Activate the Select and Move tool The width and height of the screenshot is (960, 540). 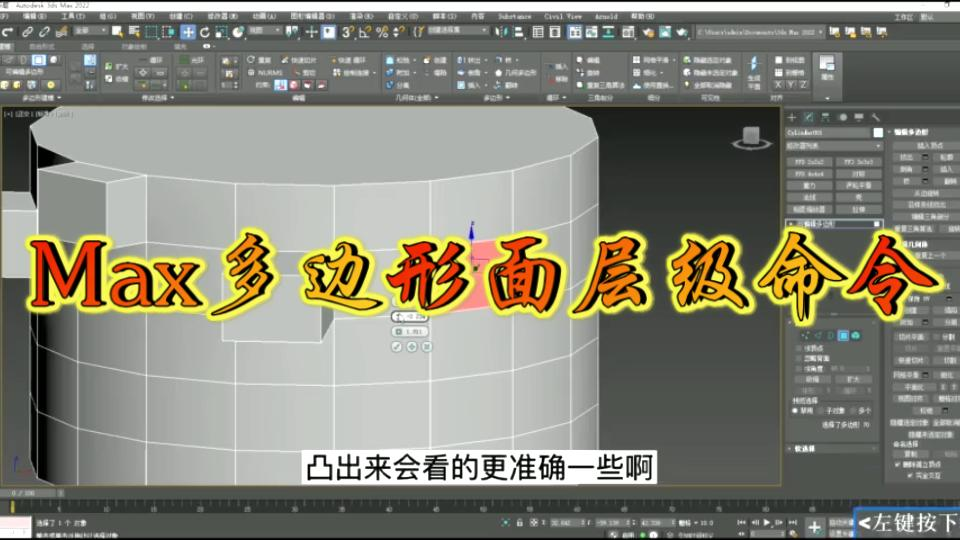(188, 32)
